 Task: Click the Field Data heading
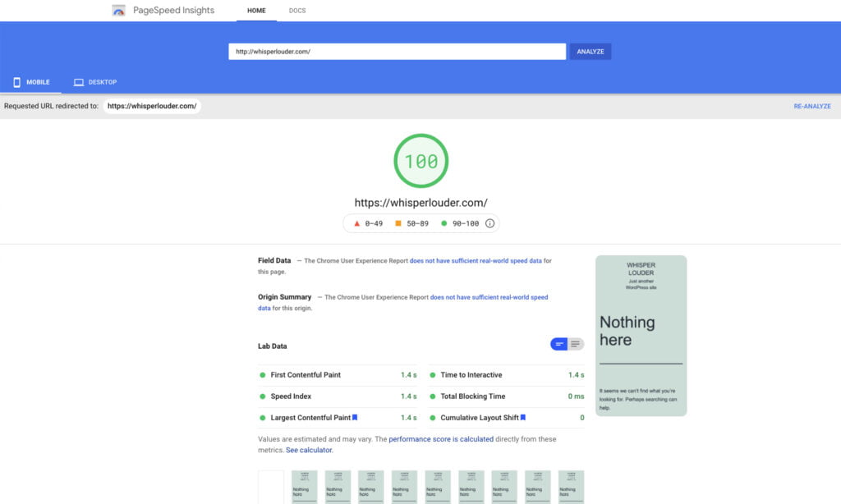[274, 260]
